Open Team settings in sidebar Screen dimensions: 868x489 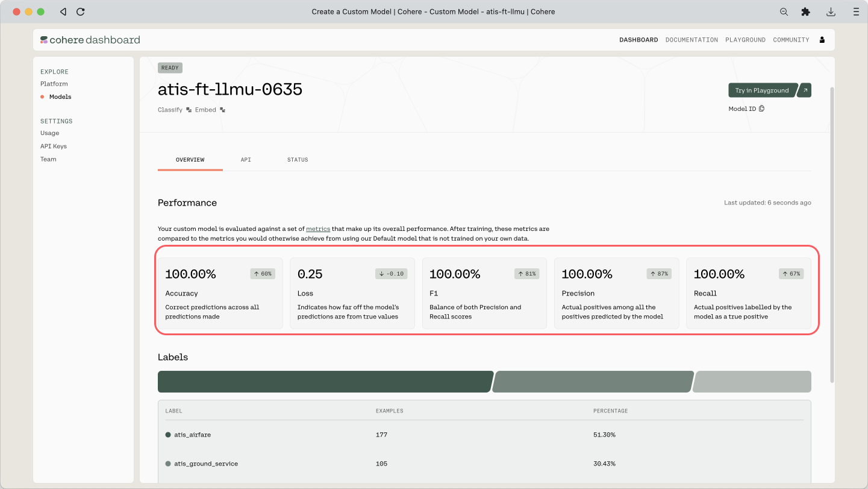[48, 159]
